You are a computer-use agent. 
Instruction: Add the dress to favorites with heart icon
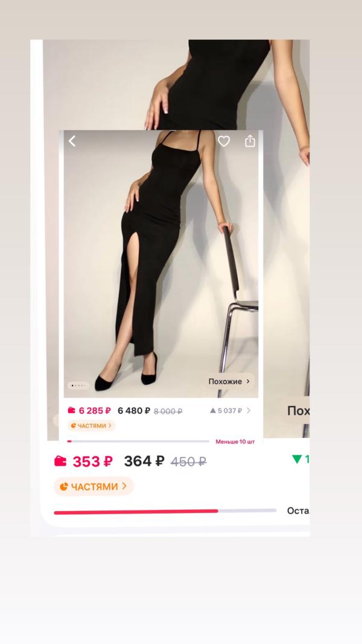click(x=224, y=141)
